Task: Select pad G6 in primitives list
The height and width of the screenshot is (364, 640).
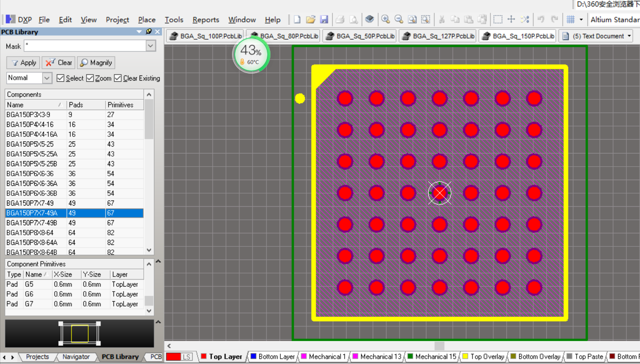Action: (x=74, y=294)
